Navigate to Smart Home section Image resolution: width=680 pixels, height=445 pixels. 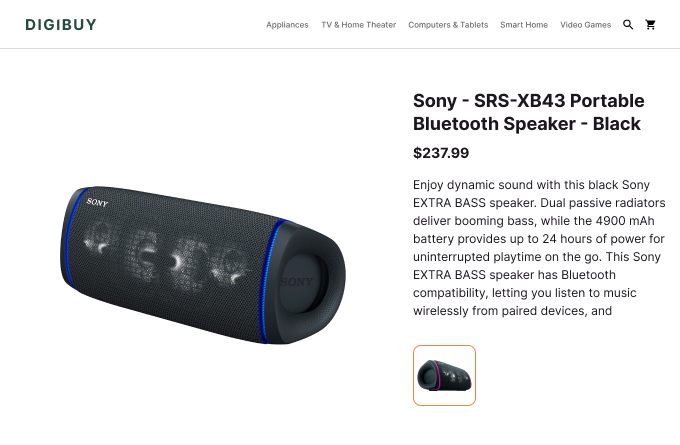[x=524, y=25]
